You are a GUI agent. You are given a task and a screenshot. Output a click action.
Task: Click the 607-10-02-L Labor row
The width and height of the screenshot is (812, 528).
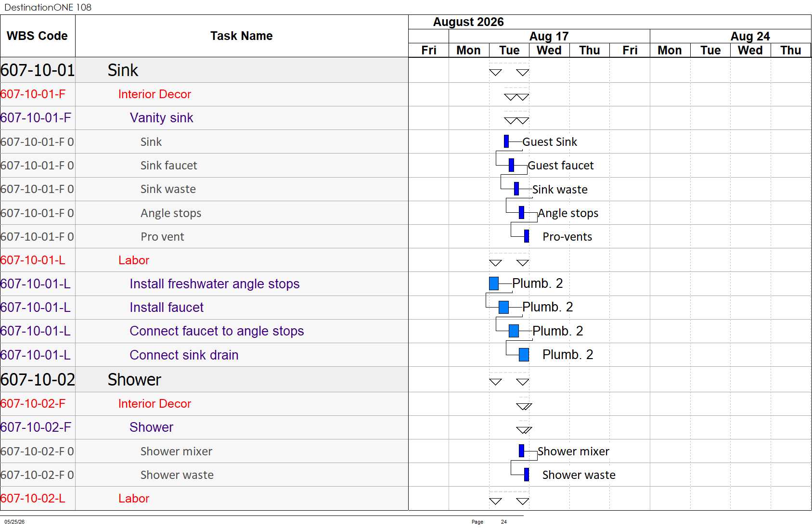click(204, 499)
